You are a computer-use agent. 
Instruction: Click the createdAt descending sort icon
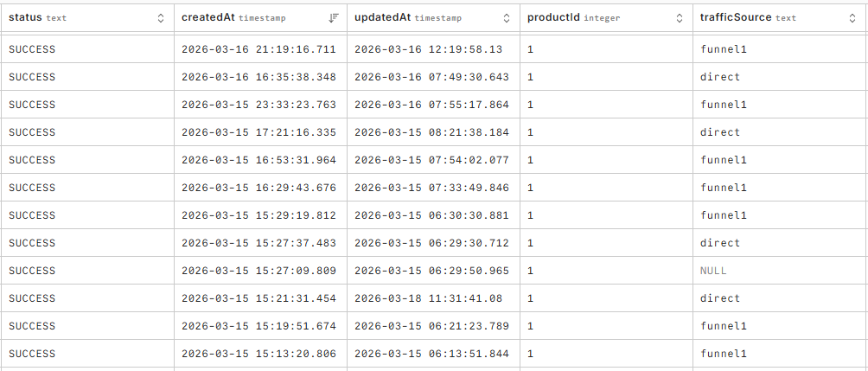pyautogui.click(x=334, y=18)
